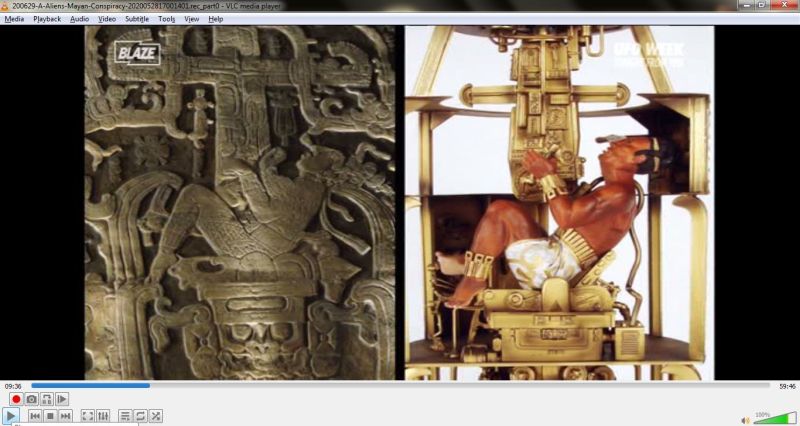Toggle loop repeat mode
The width and height of the screenshot is (800, 426).
click(x=140, y=416)
